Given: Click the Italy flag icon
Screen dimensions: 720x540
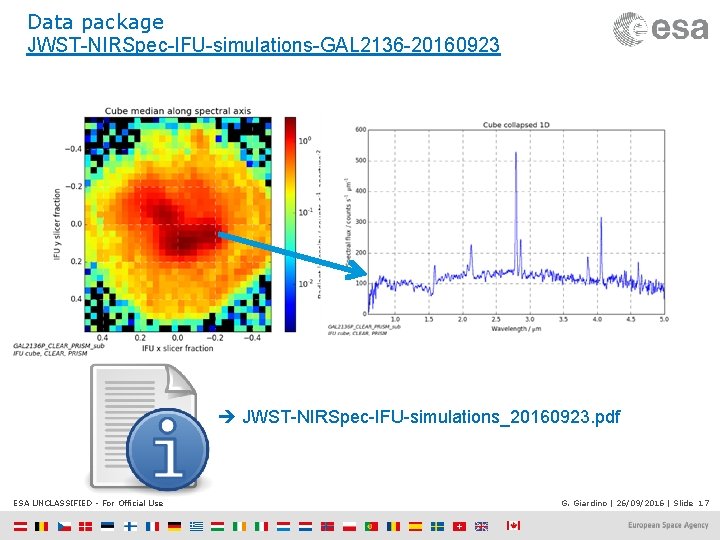Looking at the screenshot, I should [x=262, y=526].
